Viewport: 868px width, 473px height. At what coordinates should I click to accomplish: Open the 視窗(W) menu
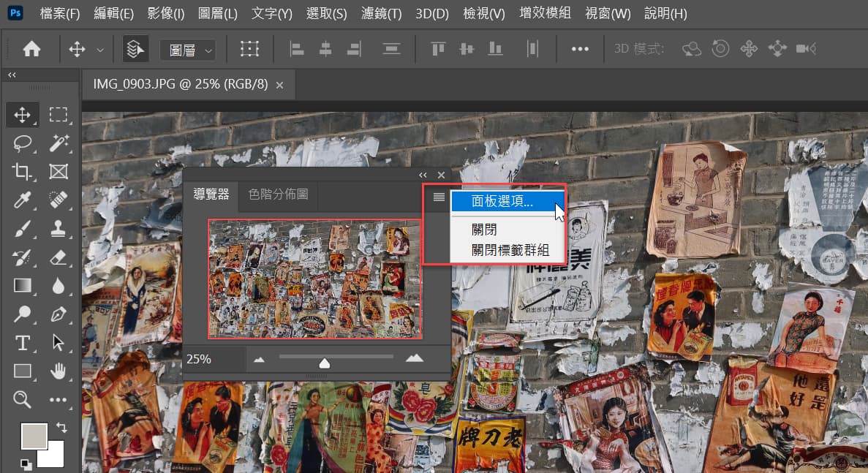[x=608, y=13]
